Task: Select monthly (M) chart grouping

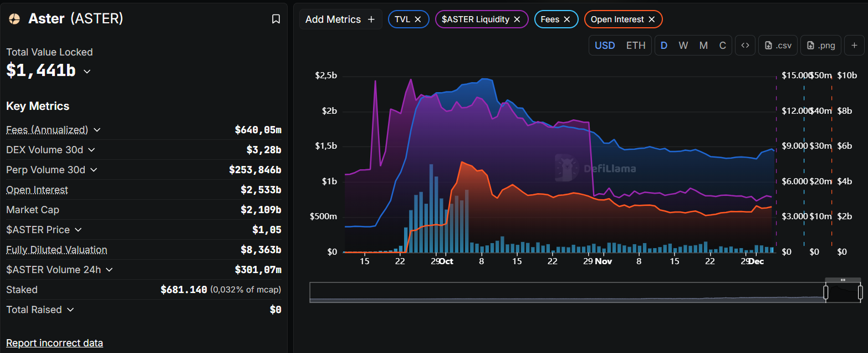Action: click(703, 46)
